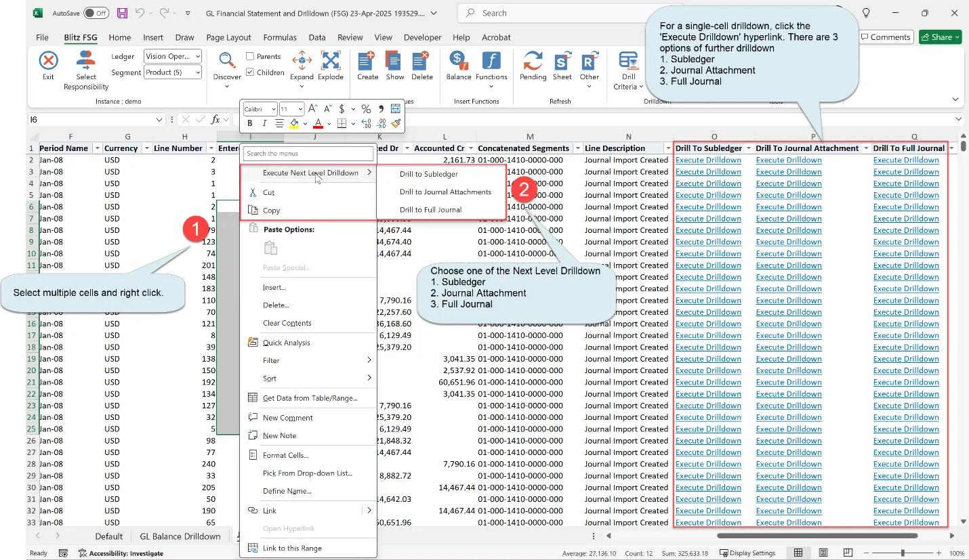Increase font size in mini toolbar
This screenshot has width=969, height=560.
click(312, 108)
